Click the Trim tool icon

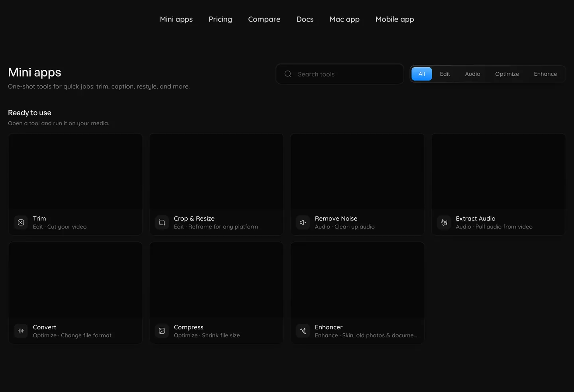(21, 223)
